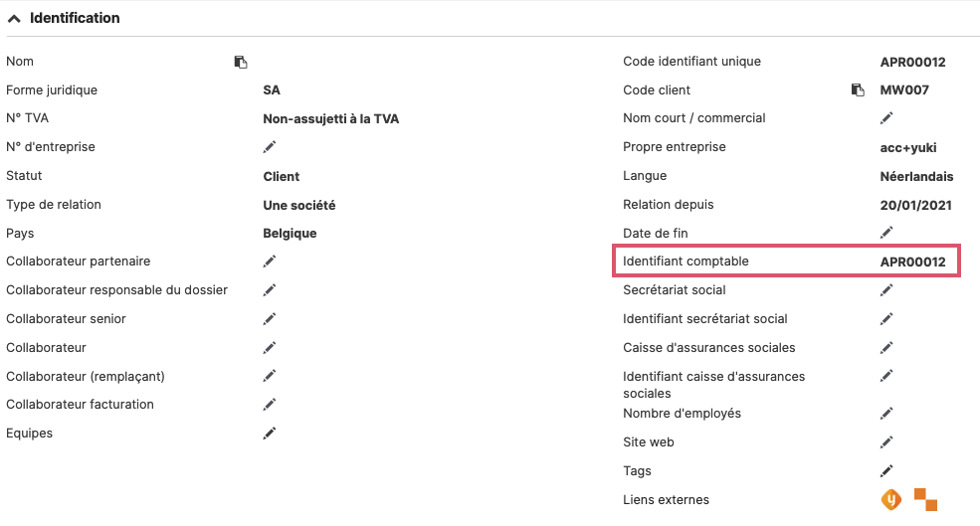Collapse the Identification section chevron
980x526 pixels.
[14, 19]
